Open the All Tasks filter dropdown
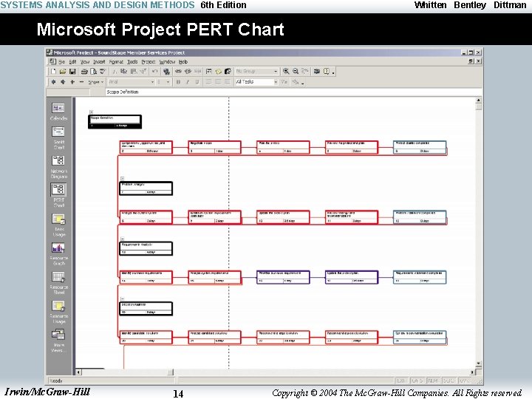The height and width of the screenshot is (399, 532). pos(276,82)
